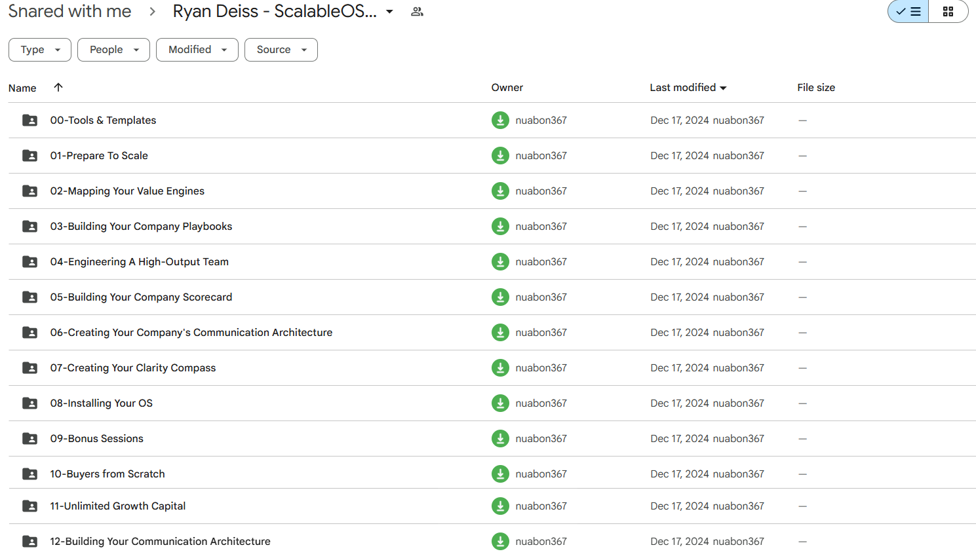Viewport: 976px width, 560px height.
Task: Open folder 02-Mapping Your Value Engines
Action: coord(127,191)
